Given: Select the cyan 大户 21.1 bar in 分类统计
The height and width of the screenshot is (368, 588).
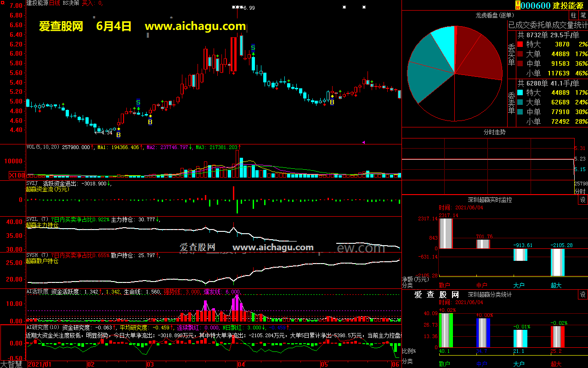Looking at the screenshot, I should point(520,339).
